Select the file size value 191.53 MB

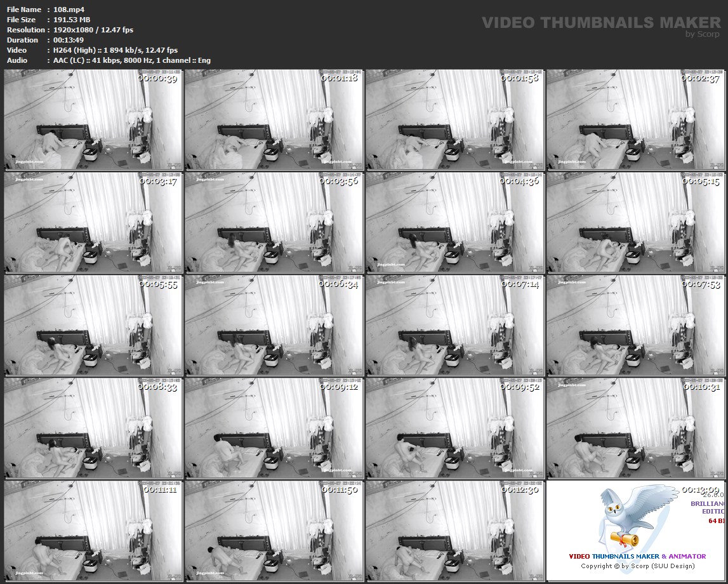72,20
